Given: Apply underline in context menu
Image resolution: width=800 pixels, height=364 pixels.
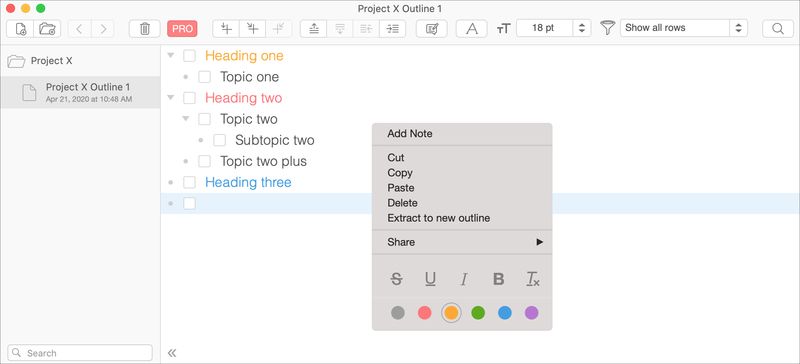Looking at the screenshot, I should point(430,279).
